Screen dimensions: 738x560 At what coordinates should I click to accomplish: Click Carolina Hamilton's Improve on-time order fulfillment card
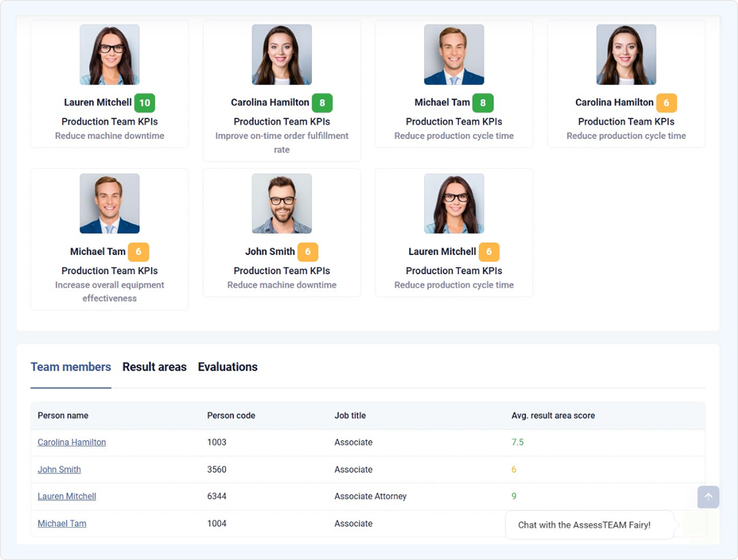[x=282, y=142]
